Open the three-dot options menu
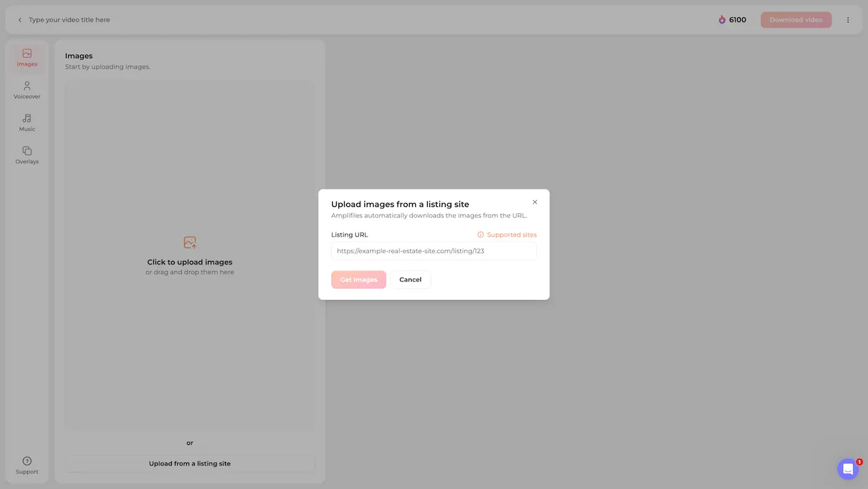The image size is (868, 489). [x=848, y=19]
